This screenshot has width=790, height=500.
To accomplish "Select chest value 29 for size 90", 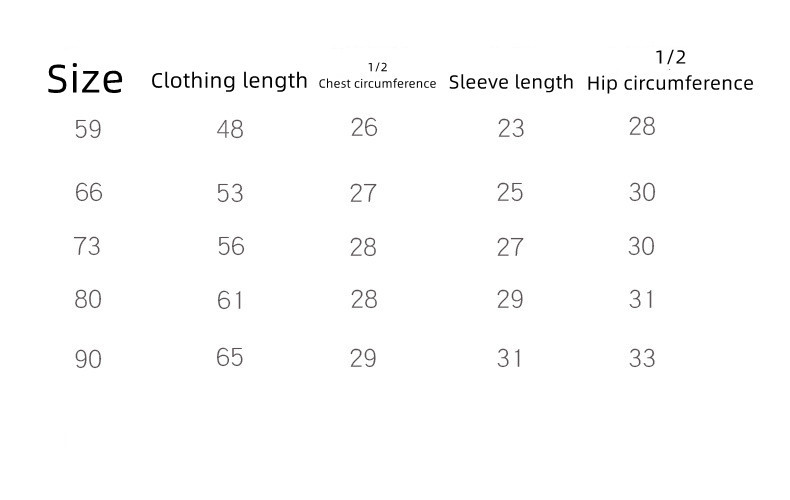I will pos(363,358).
